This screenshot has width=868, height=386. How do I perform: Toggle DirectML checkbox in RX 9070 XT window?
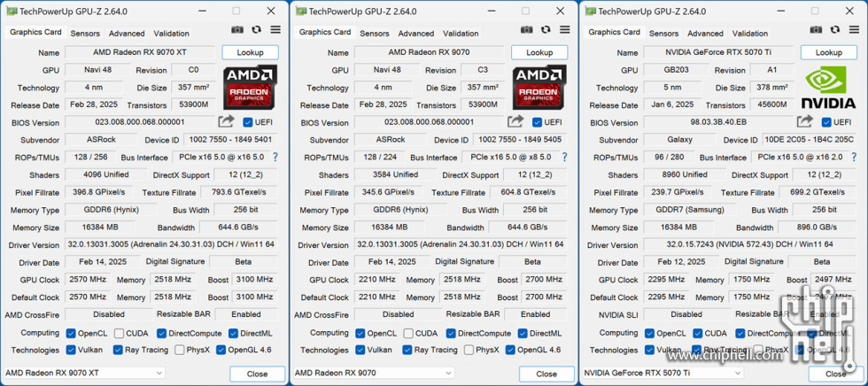(233, 334)
